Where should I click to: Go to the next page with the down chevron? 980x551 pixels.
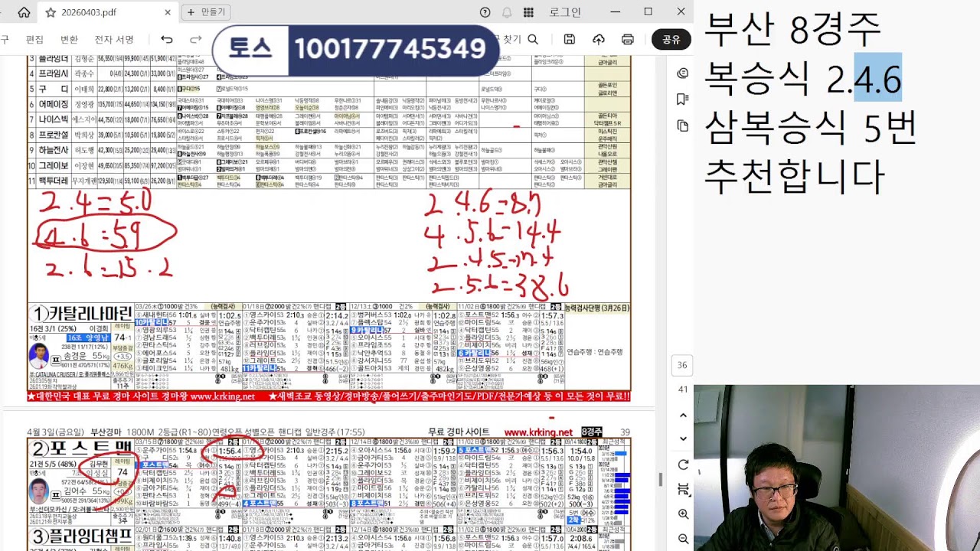[x=683, y=439]
